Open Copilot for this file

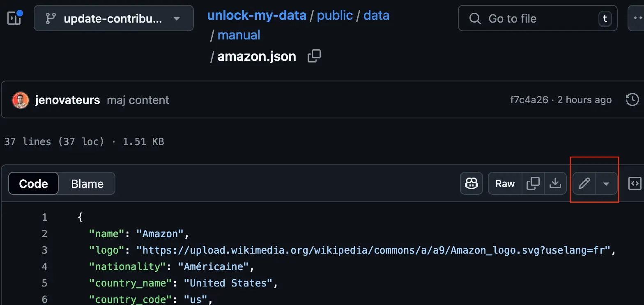tap(471, 183)
